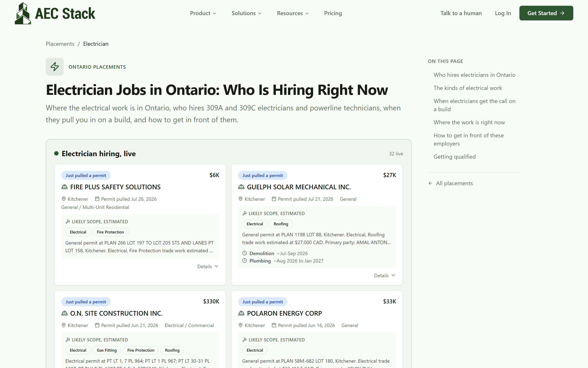The height and width of the screenshot is (368, 588).
Task: Click the Just pulled a permit badge on Guelph Solar
Action: coord(263,175)
